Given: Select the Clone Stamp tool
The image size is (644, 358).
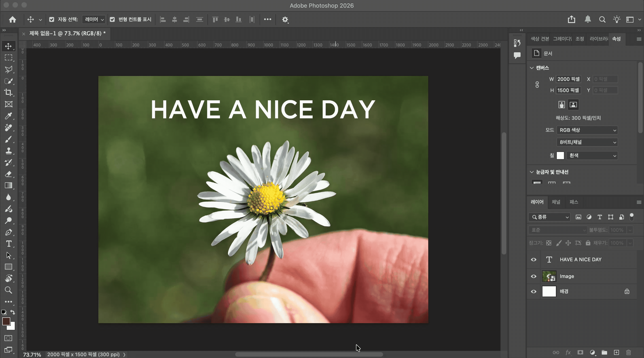Looking at the screenshot, I should (x=8, y=151).
